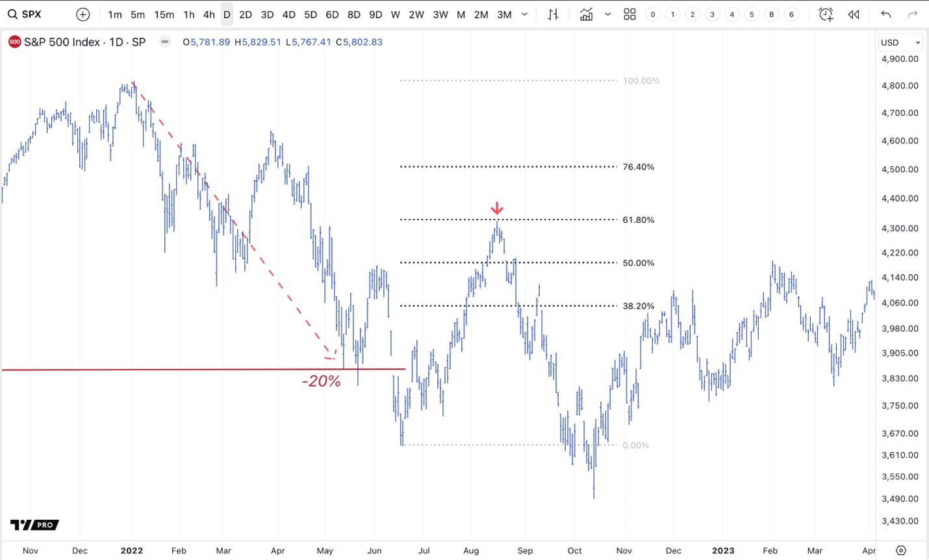This screenshot has height=560, width=929.
Task: Select the 1m timeframe
Action: point(115,14)
